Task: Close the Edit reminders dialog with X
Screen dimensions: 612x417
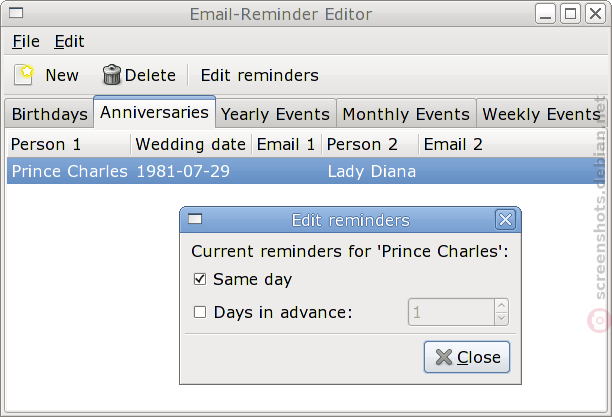Action: (x=505, y=220)
